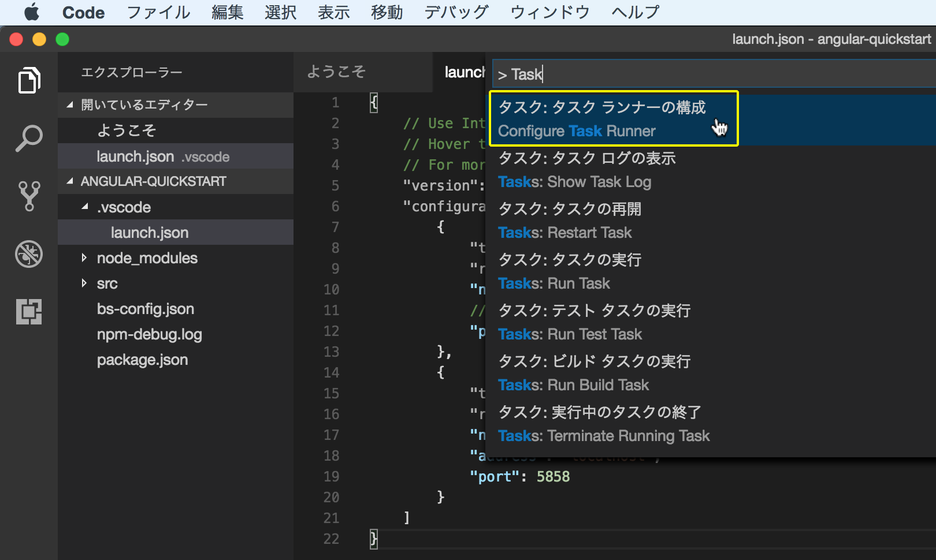Open the Code application menu
The image size is (936, 560).
(83, 12)
